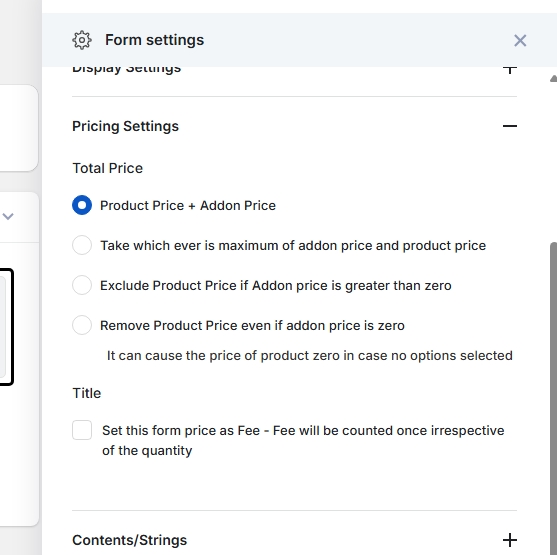Viewport: 557px width, 555px height.
Task: Pick Remove Product Price even if zero radio
Action: coord(82,325)
